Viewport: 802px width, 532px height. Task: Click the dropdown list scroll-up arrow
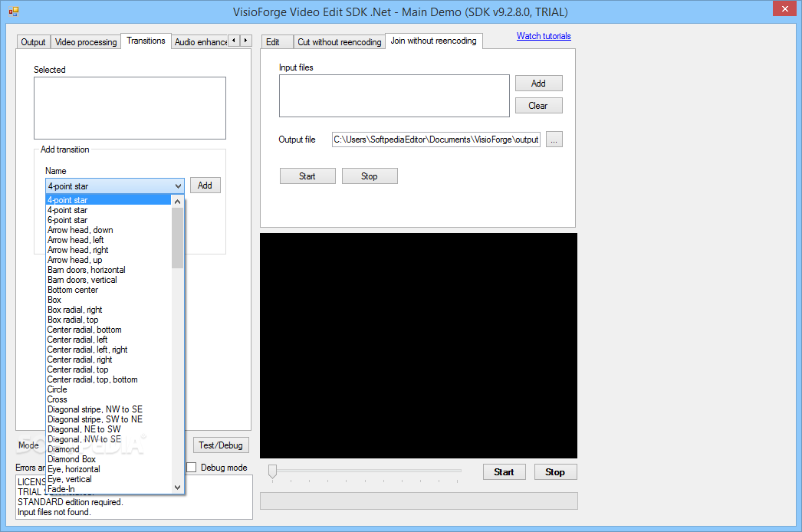[x=177, y=202]
